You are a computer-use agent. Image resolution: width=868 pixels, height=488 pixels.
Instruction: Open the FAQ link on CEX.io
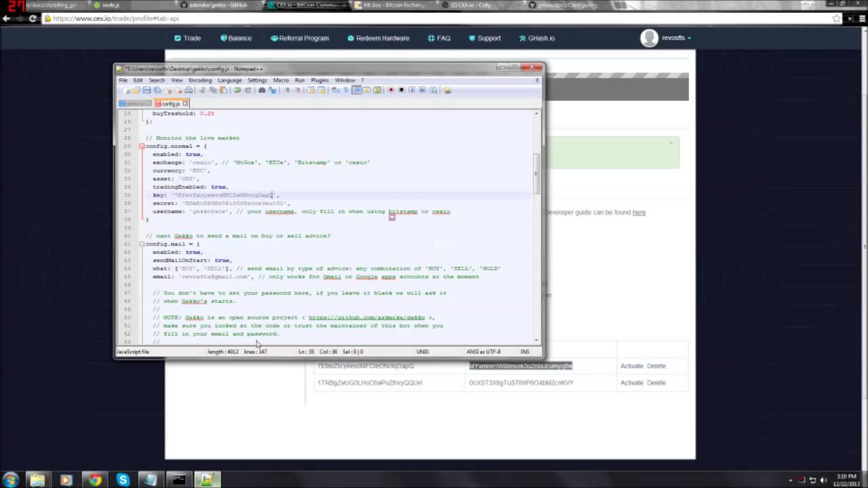tap(439, 38)
